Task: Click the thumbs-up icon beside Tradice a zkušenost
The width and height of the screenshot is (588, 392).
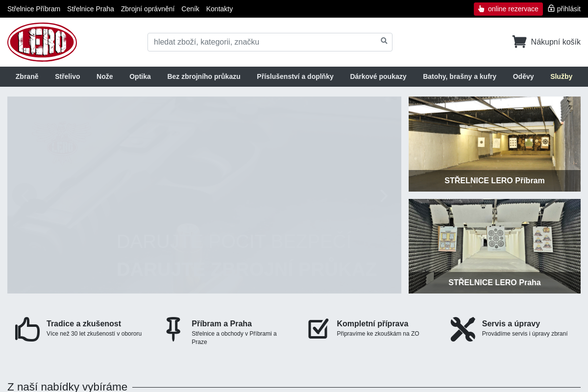Action: coord(27,329)
